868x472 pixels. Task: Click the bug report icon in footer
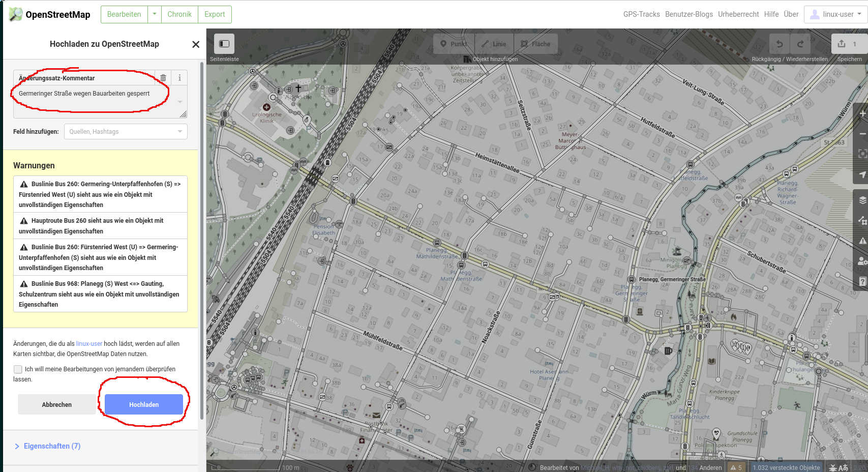[x=833, y=467]
